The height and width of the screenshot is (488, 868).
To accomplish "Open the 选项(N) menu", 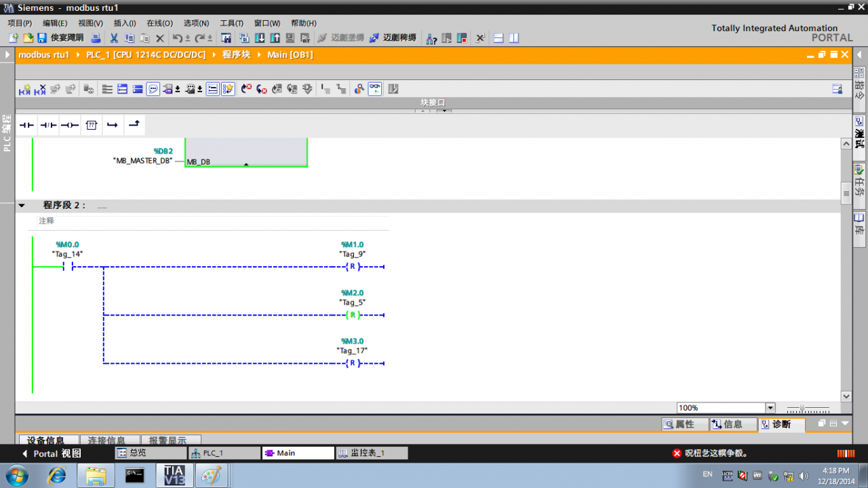I will click(197, 23).
